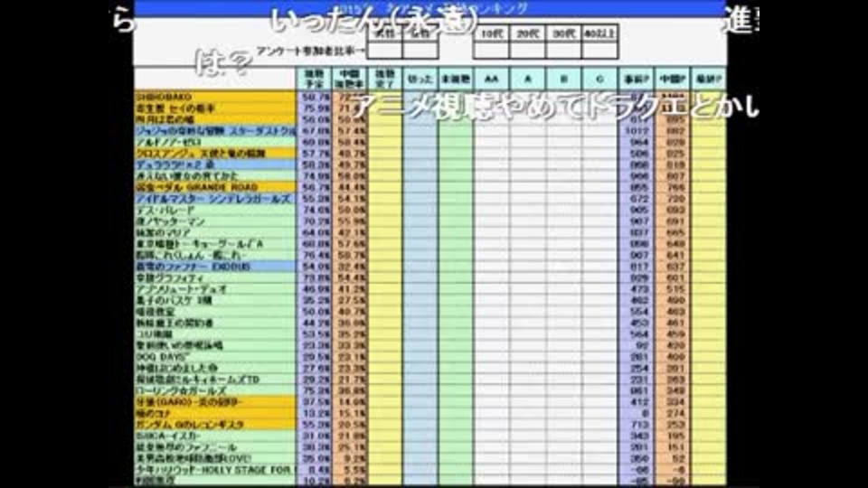Click the アルドノア・ゼロ title cell

215,142
